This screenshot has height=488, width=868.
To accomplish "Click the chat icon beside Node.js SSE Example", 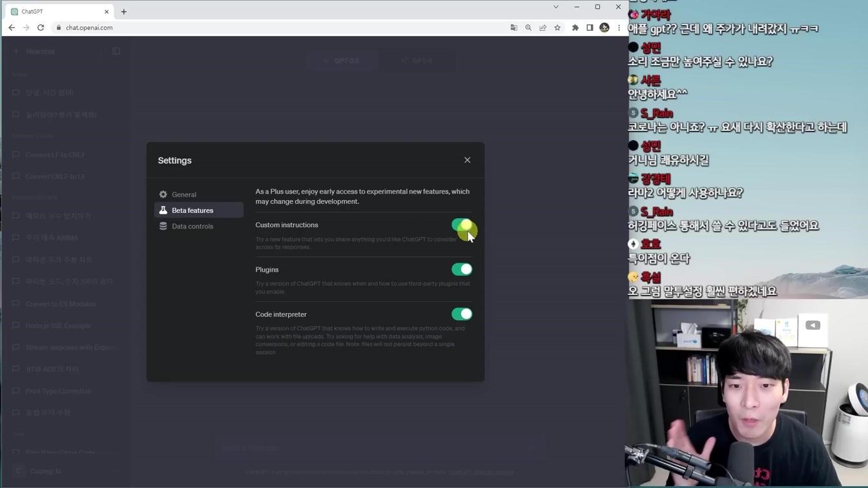I will coord(16,326).
